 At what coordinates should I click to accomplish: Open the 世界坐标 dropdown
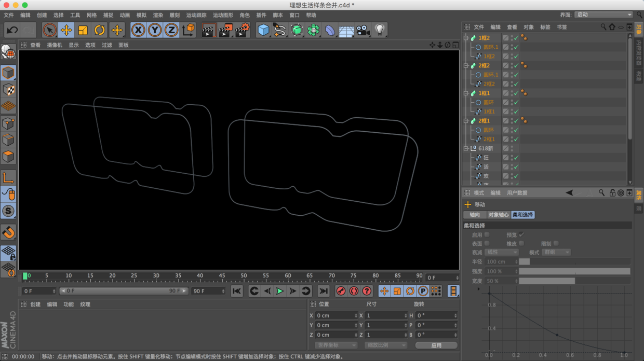point(336,345)
